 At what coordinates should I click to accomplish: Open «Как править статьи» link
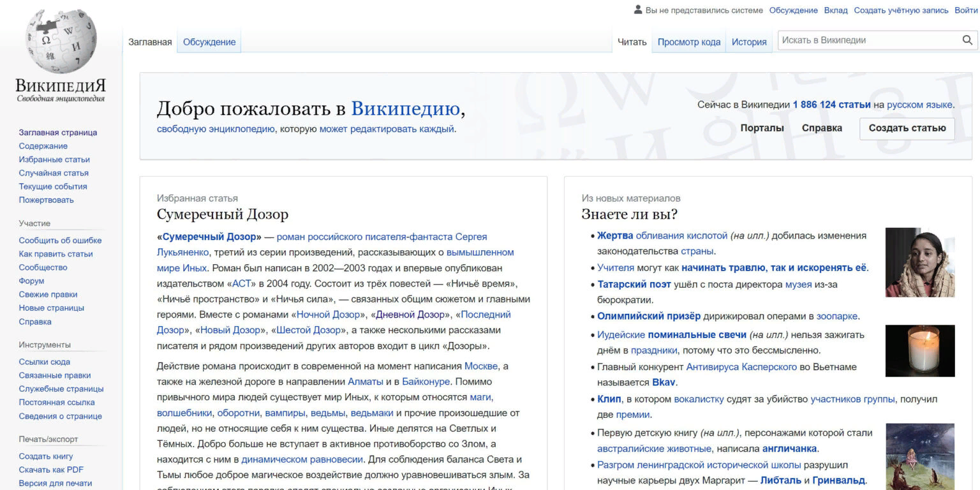click(x=56, y=254)
